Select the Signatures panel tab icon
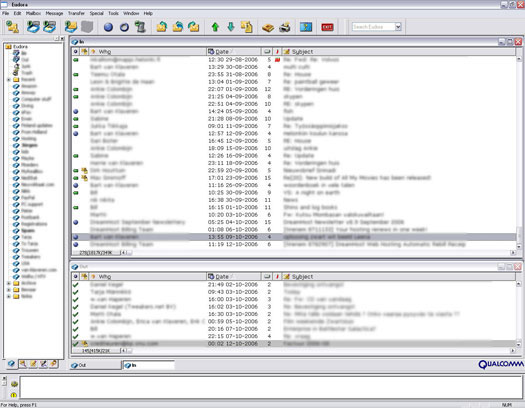Image resolution: width=525 pixels, height=408 pixels. [x=43, y=364]
